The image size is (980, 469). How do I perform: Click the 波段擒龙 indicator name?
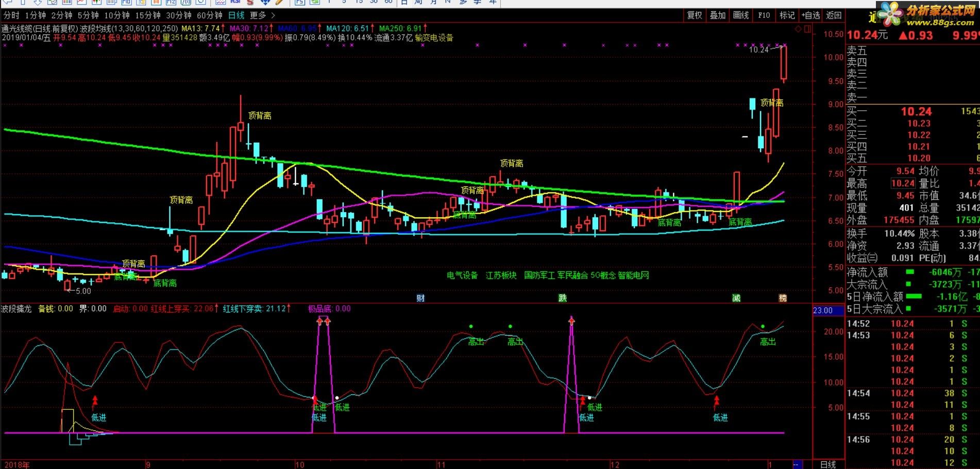(x=16, y=309)
